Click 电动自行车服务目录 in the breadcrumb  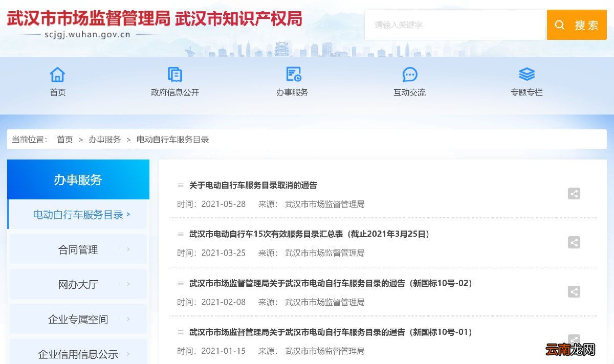pyautogui.click(x=172, y=140)
